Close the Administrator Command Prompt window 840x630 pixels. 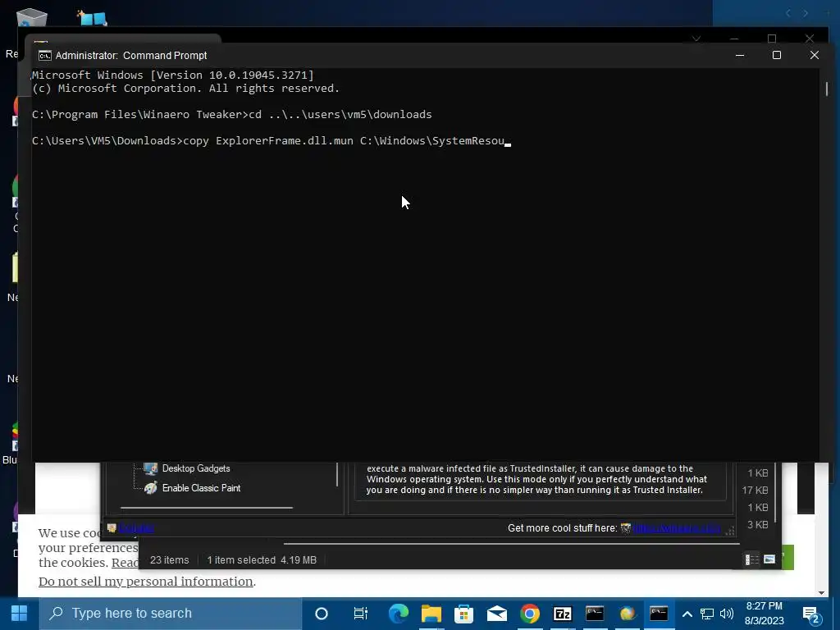pos(815,55)
